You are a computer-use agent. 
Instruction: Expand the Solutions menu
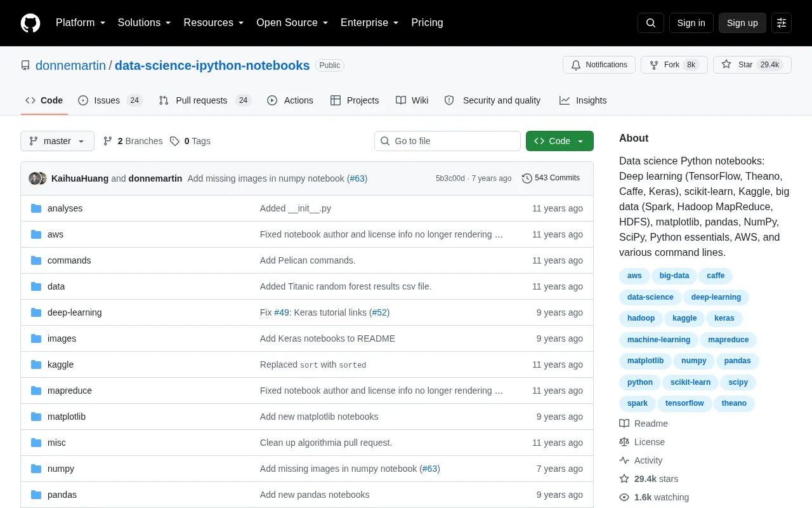coord(144,23)
